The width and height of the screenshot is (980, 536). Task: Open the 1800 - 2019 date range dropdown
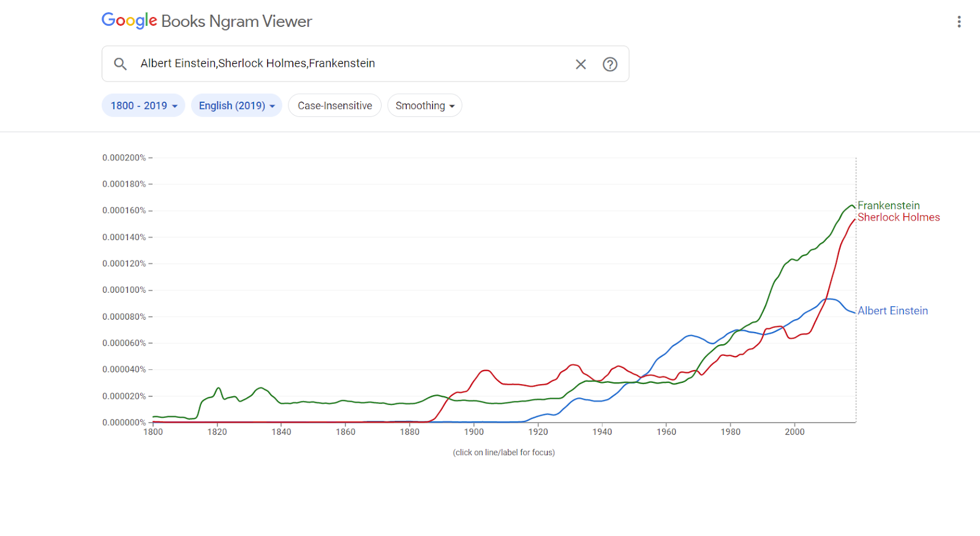click(143, 105)
